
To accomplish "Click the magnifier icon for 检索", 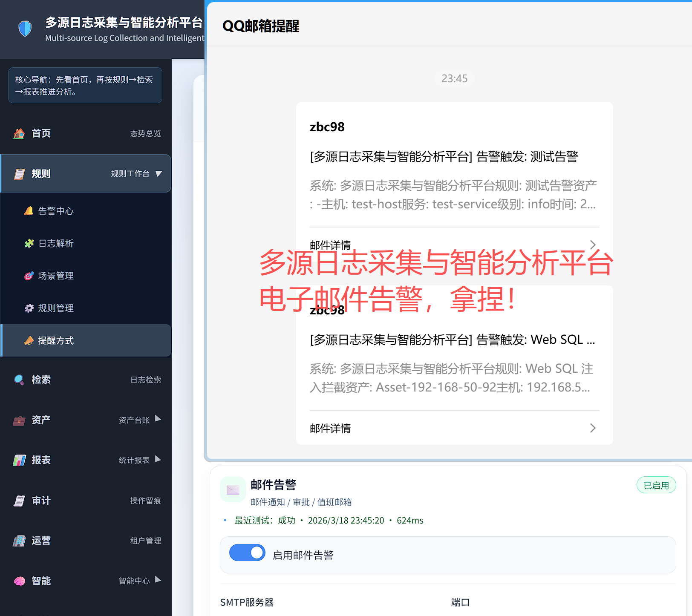I will click(19, 380).
